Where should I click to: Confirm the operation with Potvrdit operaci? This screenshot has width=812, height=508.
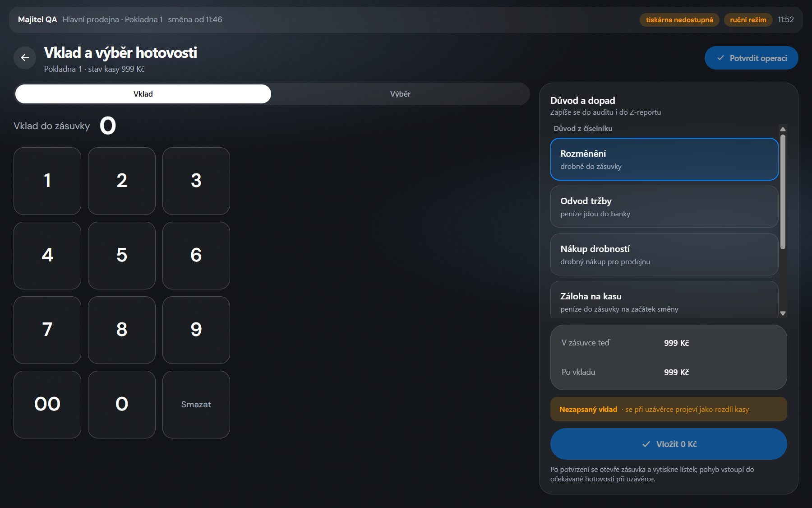pyautogui.click(x=751, y=58)
